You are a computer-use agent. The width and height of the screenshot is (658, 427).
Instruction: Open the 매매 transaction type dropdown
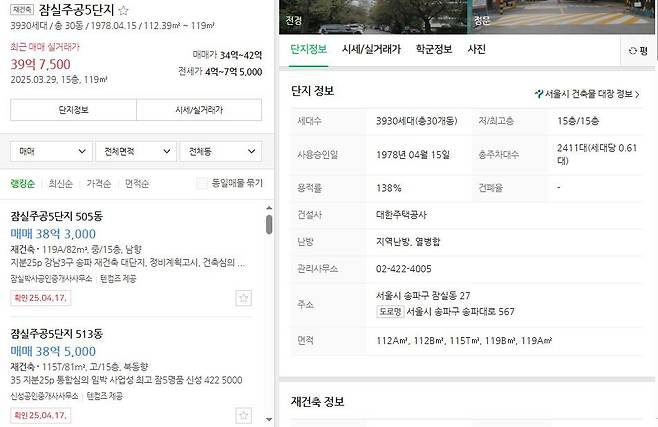[x=48, y=152]
